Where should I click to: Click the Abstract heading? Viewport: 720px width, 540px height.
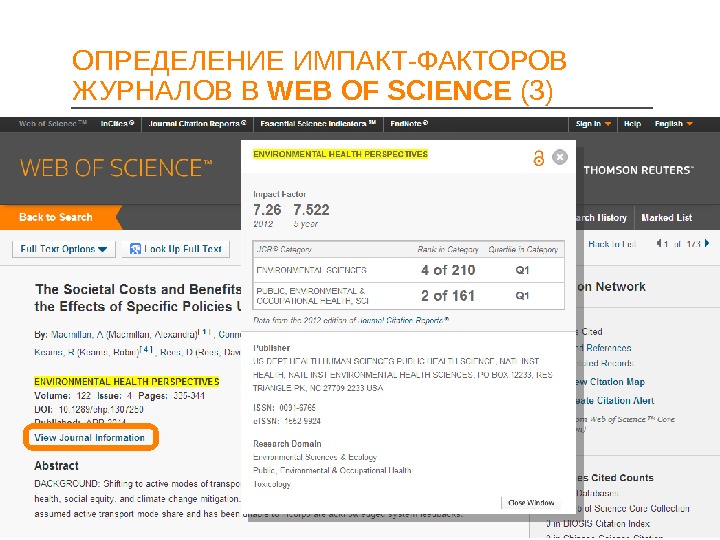[x=56, y=466]
